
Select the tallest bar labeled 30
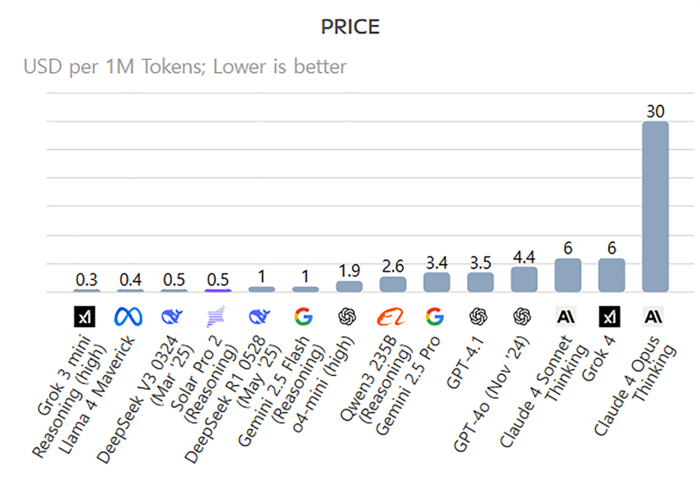(655, 207)
